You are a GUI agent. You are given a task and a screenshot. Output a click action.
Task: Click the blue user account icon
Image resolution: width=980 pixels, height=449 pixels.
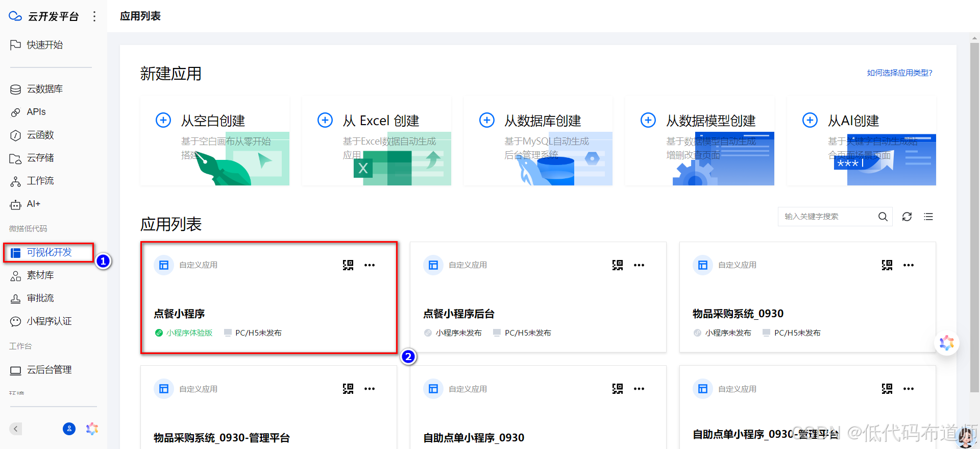(69, 429)
